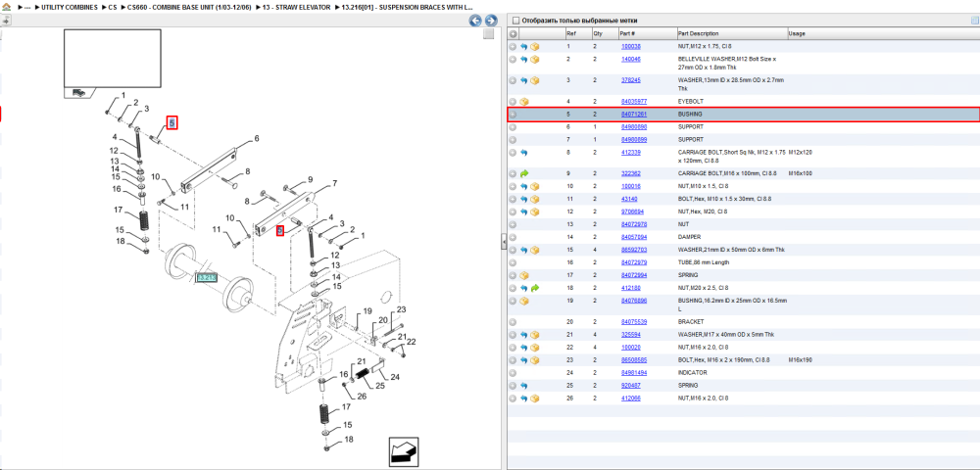
Task: Click the blue arrow icon on Ref 22 NUT row
Action: pos(523,347)
